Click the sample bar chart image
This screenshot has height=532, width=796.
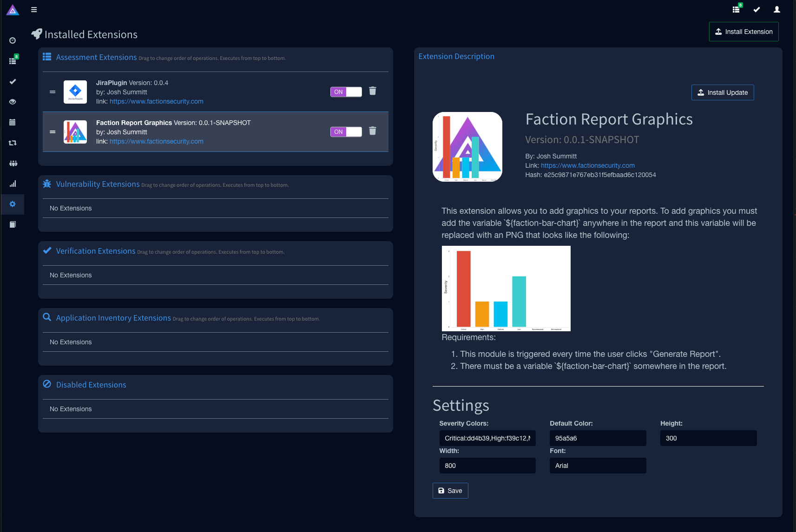[506, 289]
